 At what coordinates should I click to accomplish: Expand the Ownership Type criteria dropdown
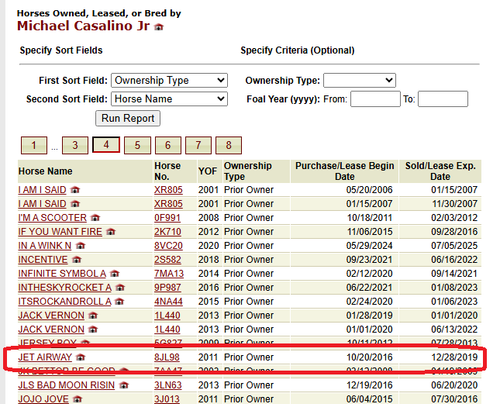click(360, 80)
